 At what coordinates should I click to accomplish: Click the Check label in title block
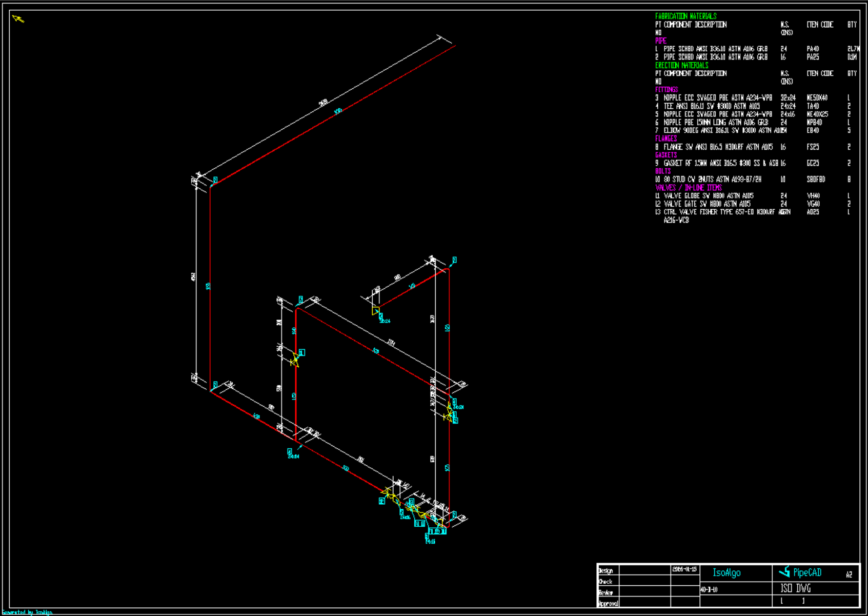[x=605, y=582]
